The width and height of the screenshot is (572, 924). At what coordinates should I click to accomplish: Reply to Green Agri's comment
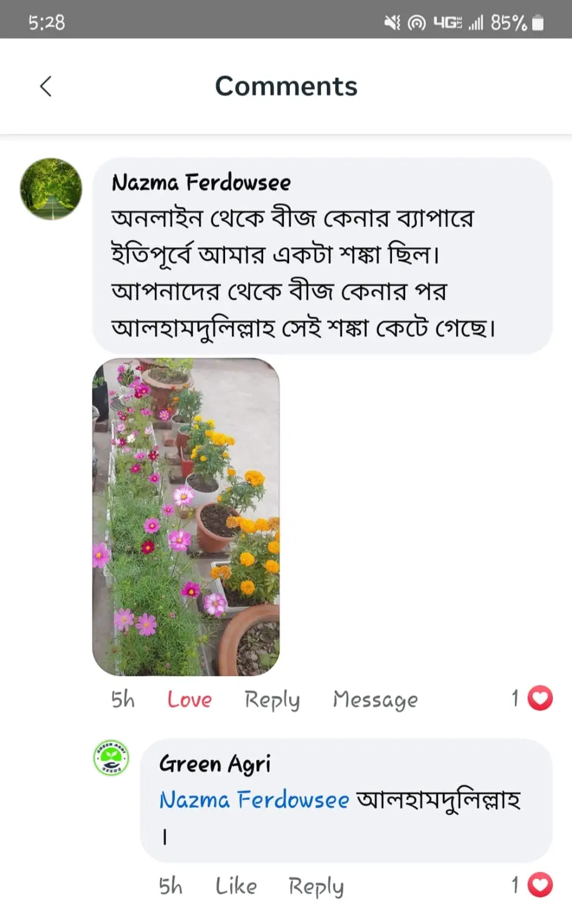[x=316, y=886]
